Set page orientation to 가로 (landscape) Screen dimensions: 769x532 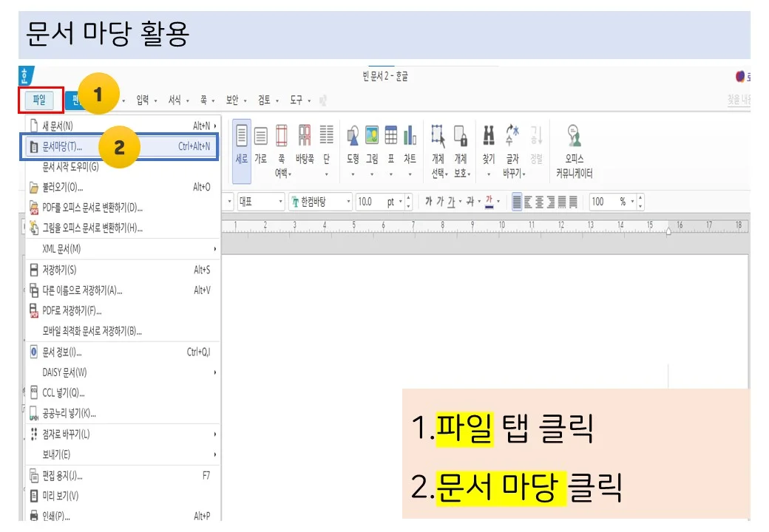coord(261,145)
